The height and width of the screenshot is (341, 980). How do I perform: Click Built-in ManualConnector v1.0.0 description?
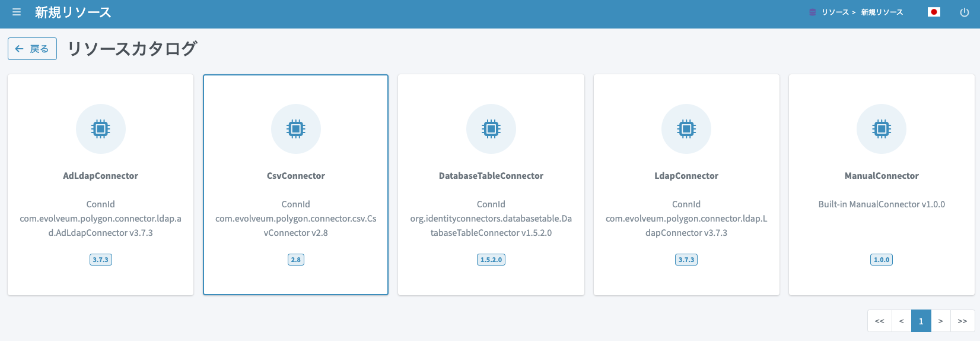[x=882, y=204]
